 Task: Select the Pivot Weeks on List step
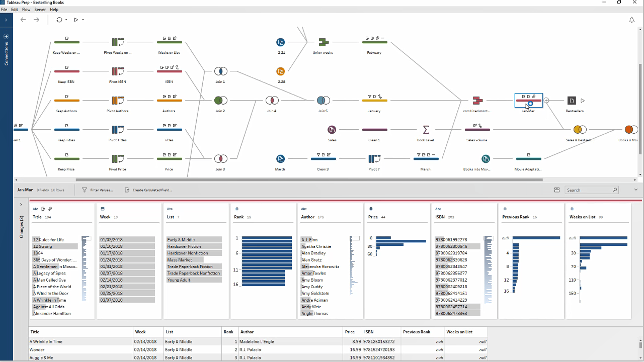118,42
